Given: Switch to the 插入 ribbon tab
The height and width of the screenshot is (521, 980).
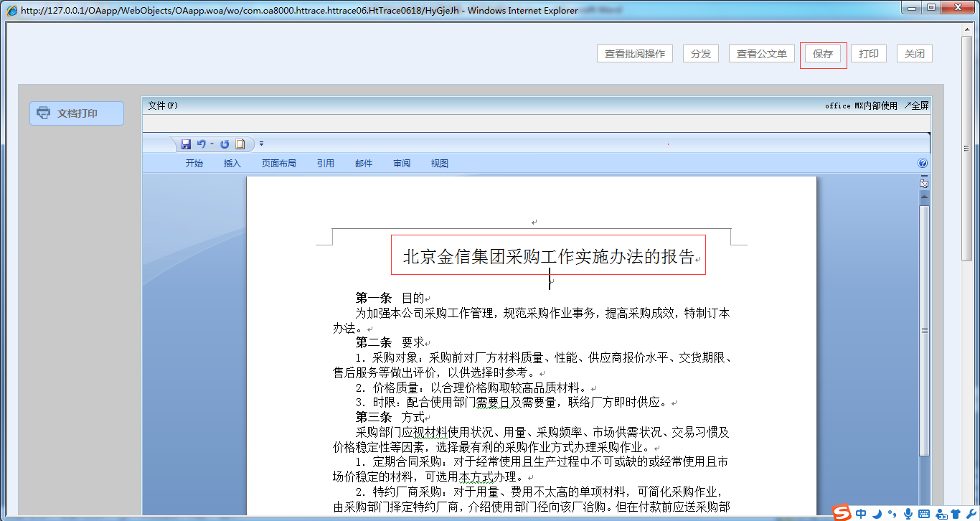Looking at the screenshot, I should click(x=231, y=163).
